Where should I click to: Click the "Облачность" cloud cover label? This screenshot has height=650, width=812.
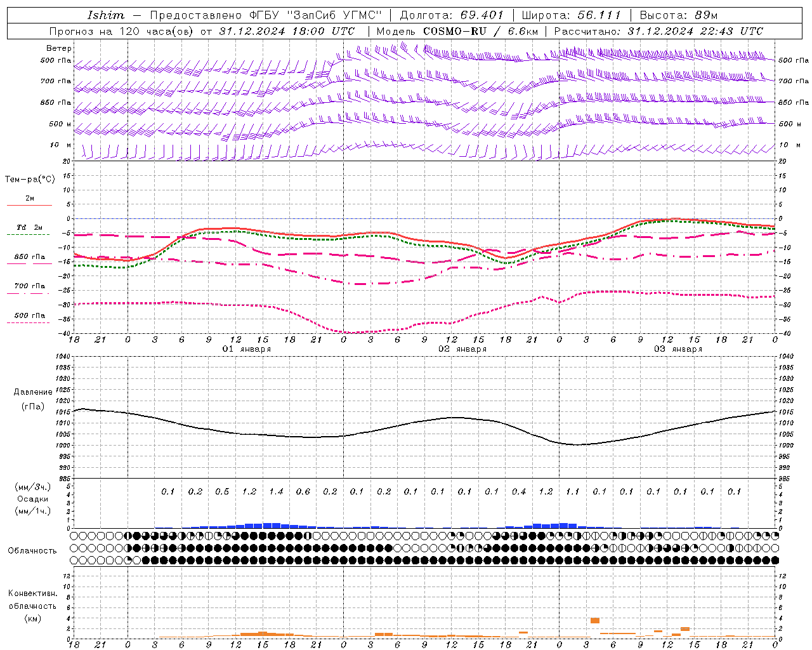(32, 551)
